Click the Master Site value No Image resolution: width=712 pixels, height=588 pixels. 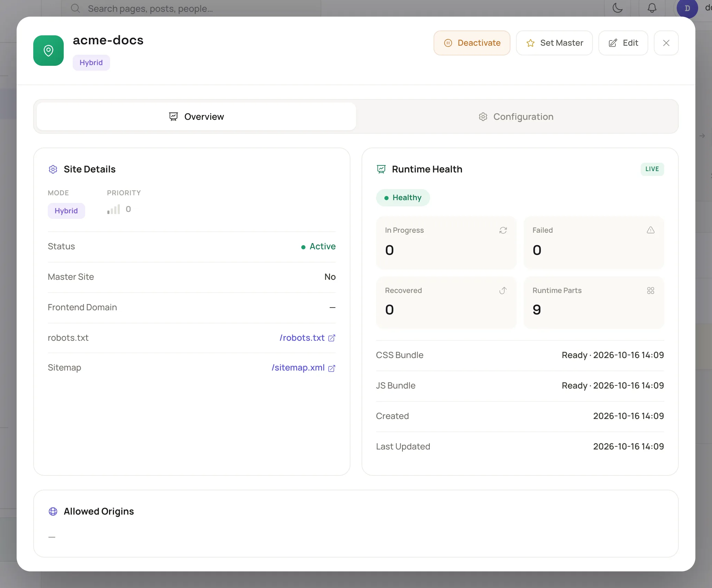[x=330, y=277]
